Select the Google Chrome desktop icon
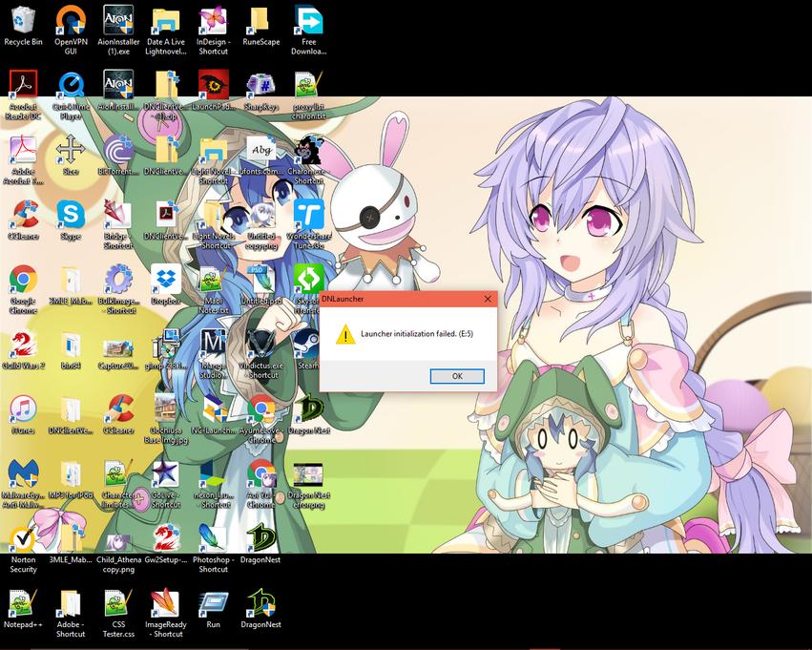 23,279
